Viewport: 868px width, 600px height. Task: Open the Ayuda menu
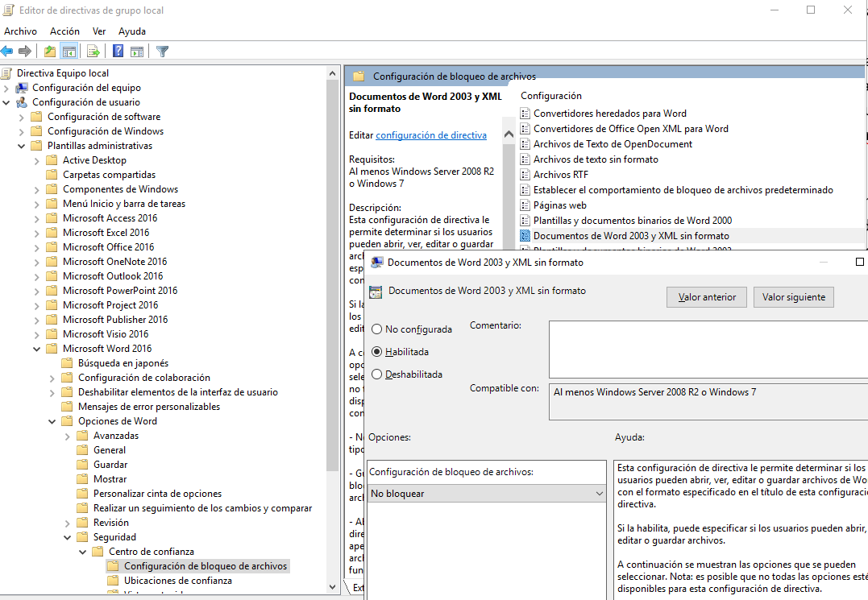tap(131, 31)
